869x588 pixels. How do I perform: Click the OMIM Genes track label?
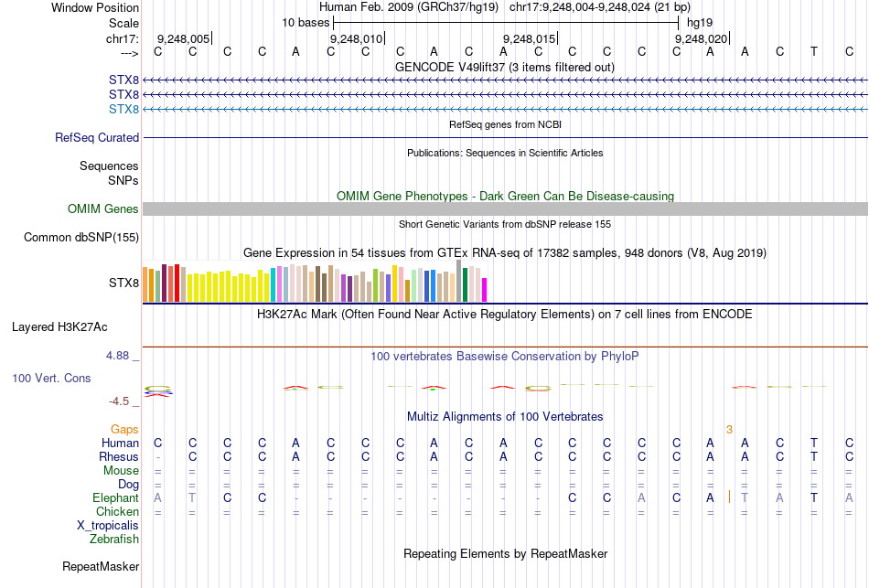pos(103,208)
